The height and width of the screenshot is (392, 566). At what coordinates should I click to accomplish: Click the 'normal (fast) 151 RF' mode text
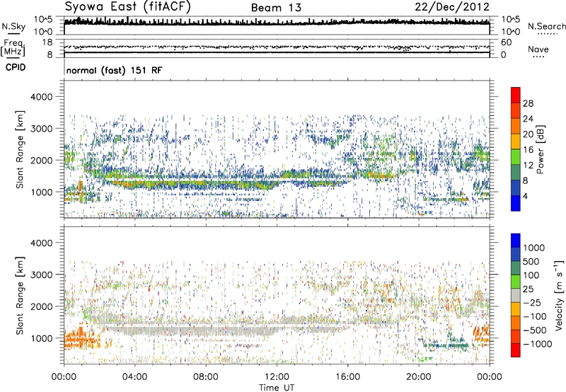(114, 70)
